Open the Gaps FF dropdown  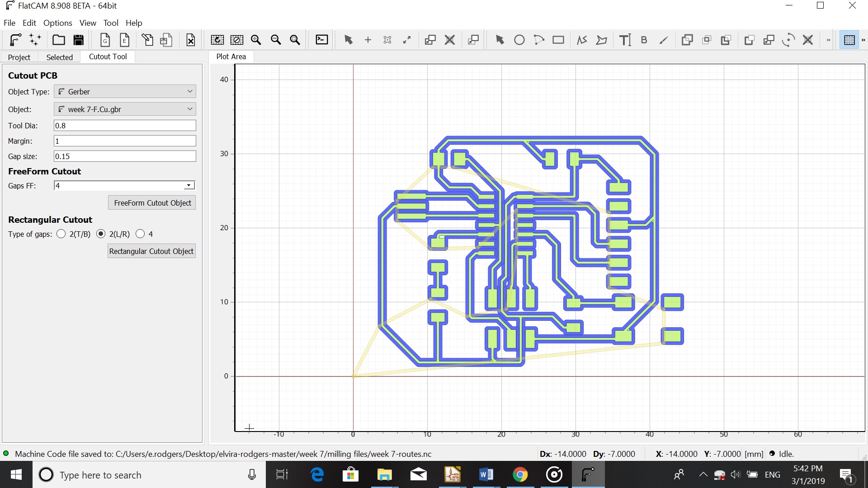pyautogui.click(x=189, y=186)
